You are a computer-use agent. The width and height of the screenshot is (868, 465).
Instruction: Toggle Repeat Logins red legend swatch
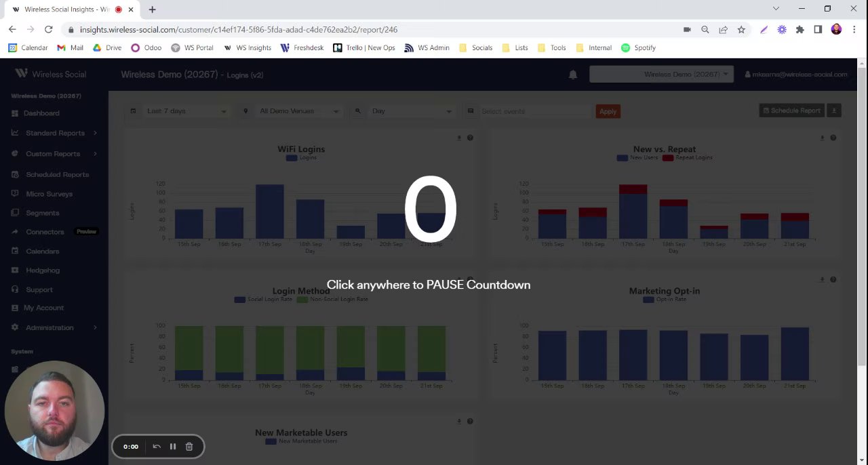point(668,158)
